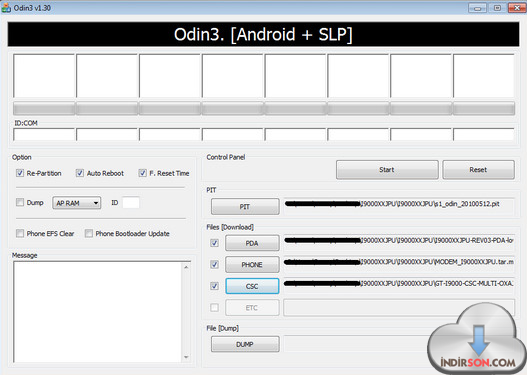Click the Odin3 app icon in title bar
The height and width of the screenshot is (375, 527).
[x=6, y=7]
